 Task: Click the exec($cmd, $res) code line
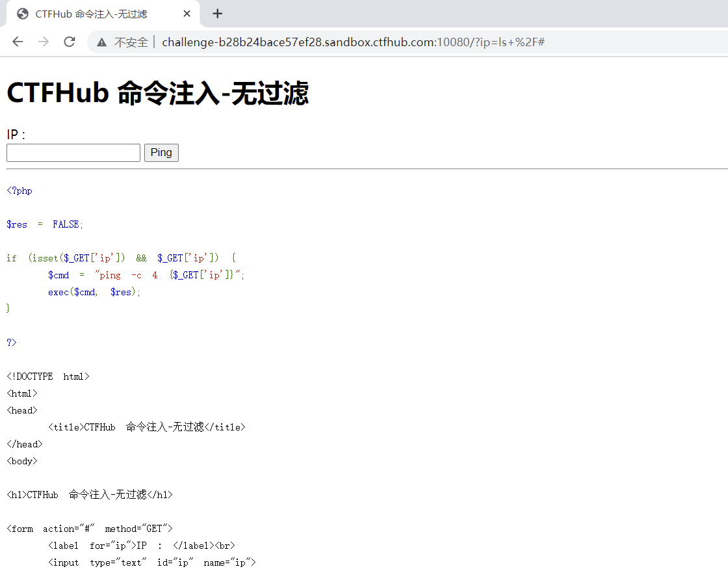(x=94, y=292)
